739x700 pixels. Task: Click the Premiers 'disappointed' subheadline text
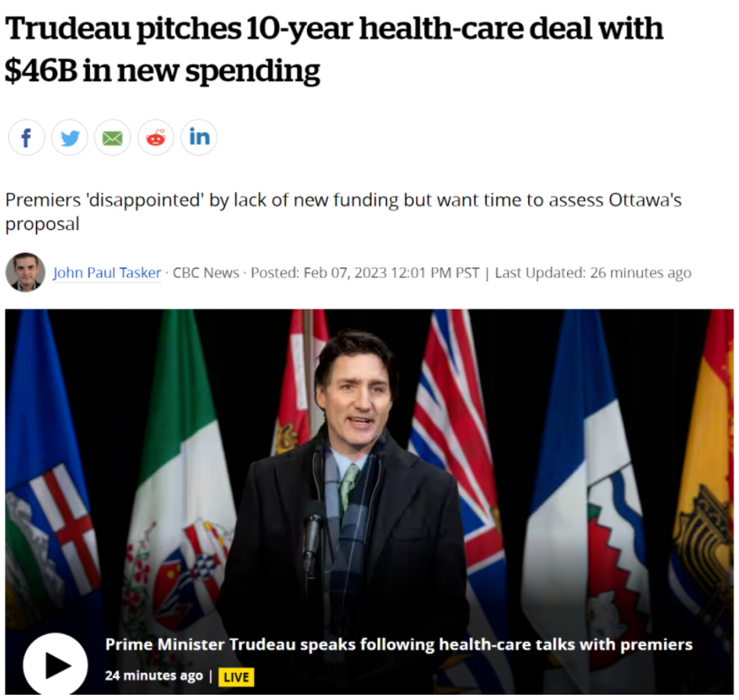[x=343, y=212]
